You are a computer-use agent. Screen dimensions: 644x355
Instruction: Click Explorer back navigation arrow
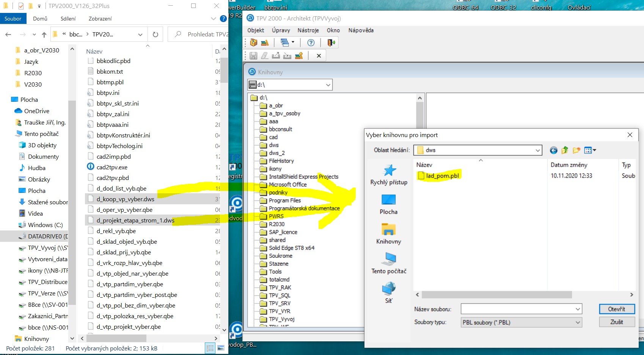tap(8, 35)
